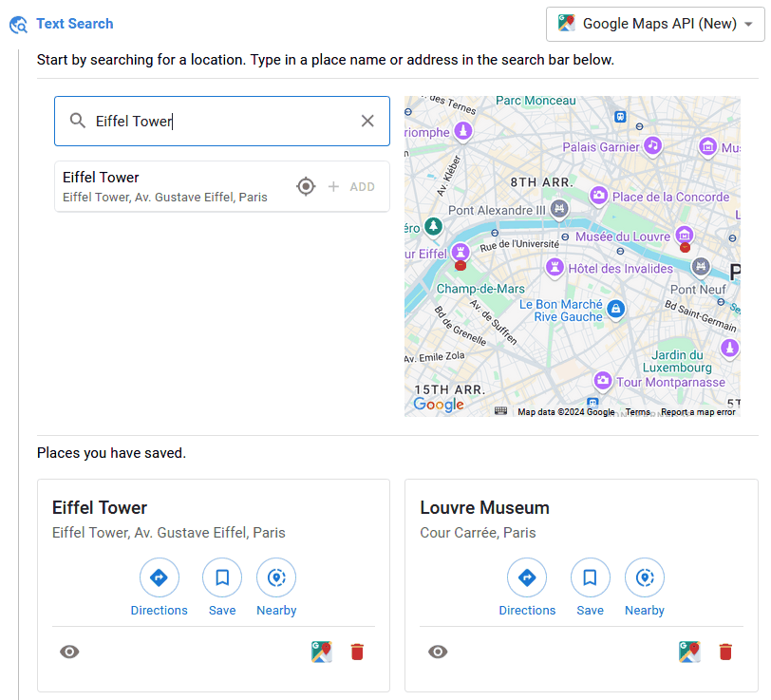Screen dimensions: 771x700
Task: Open Louvre Museum in Google Maps icon
Action: (x=690, y=652)
